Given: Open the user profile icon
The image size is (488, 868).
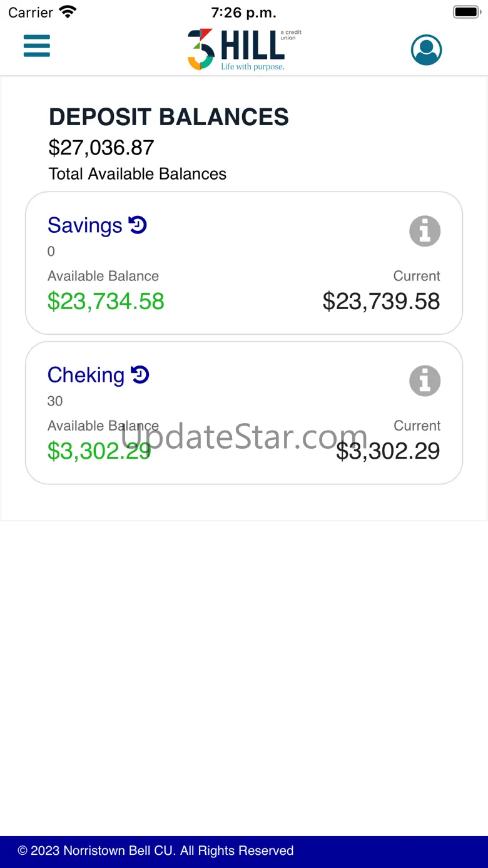Looking at the screenshot, I should (x=427, y=49).
